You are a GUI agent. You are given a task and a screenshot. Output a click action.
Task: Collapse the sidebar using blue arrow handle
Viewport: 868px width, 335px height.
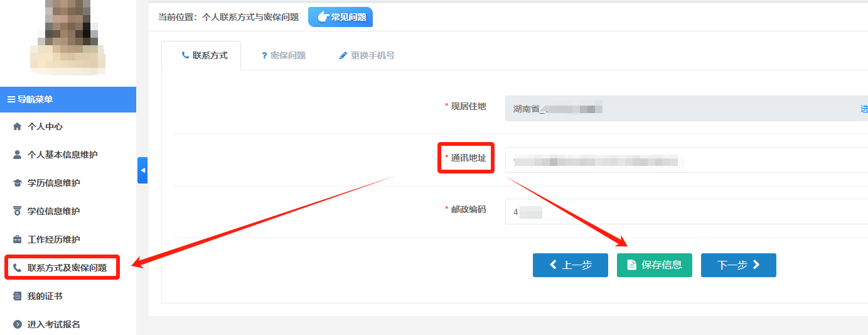(x=142, y=170)
